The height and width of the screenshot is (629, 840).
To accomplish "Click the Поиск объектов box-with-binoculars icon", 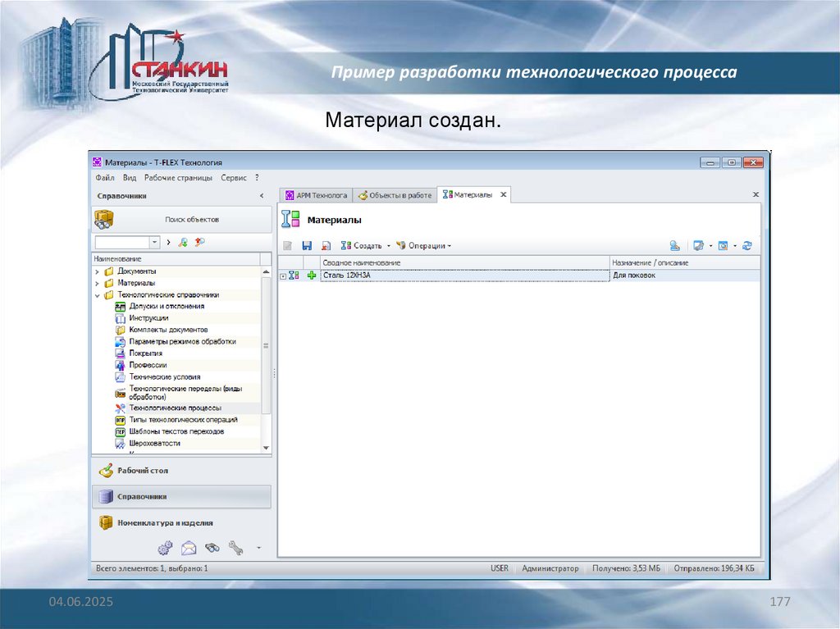I will 104,219.
